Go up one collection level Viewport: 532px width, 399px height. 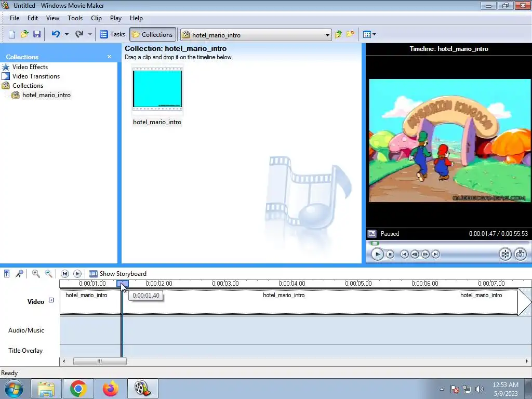tap(339, 34)
